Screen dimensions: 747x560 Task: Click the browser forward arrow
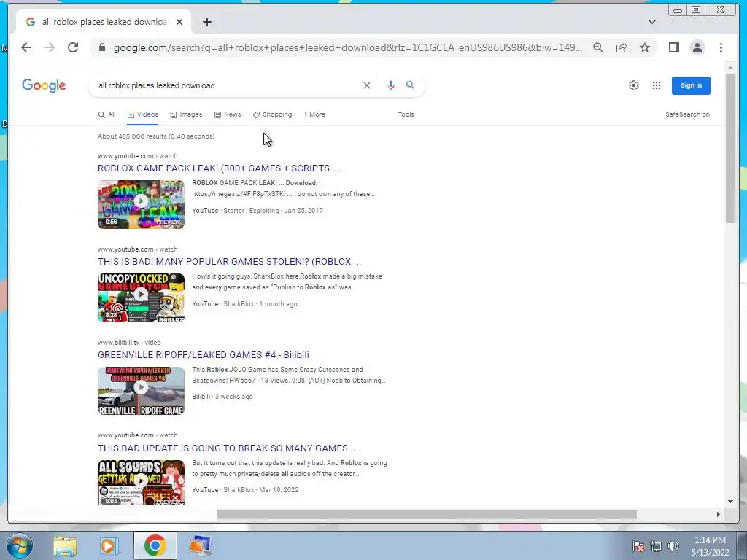click(x=50, y=47)
